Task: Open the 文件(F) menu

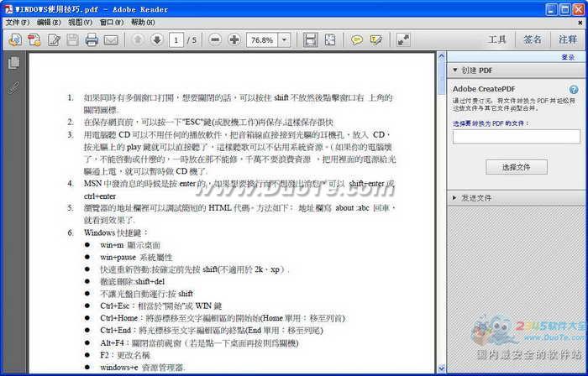Action: tap(18, 23)
